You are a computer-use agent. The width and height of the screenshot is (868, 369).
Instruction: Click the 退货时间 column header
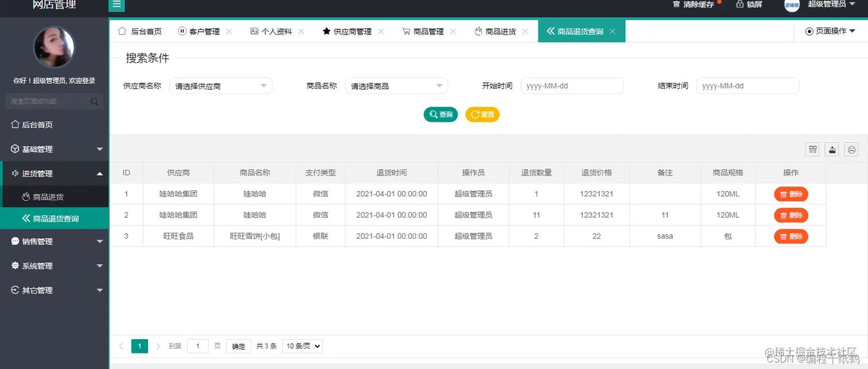[392, 173]
